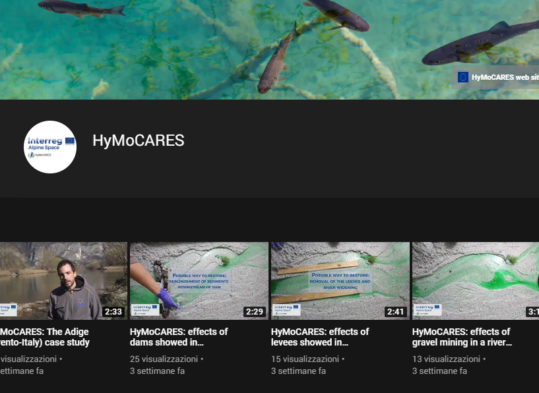Screen dimensions: 539x393
Task: Click the Interreg logo on levees video thumbnail
Action: click(x=286, y=309)
